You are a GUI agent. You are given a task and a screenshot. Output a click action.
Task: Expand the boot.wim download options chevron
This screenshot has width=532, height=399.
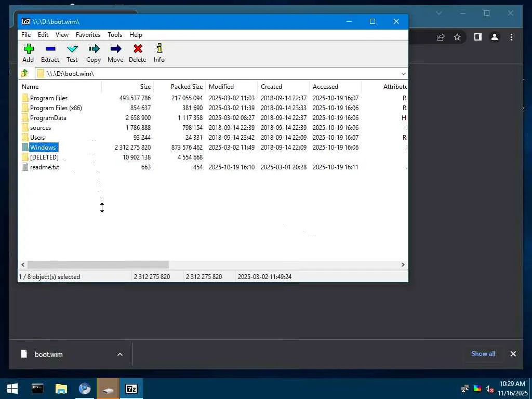120,354
